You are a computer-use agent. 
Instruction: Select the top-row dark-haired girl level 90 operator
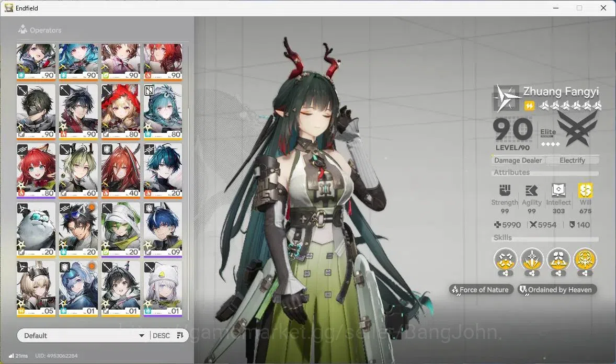pyautogui.click(x=36, y=62)
